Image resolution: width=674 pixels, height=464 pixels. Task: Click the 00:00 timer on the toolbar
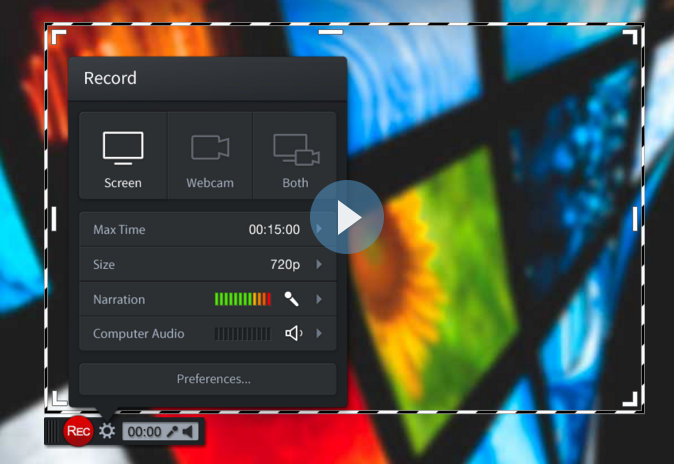[x=144, y=432]
